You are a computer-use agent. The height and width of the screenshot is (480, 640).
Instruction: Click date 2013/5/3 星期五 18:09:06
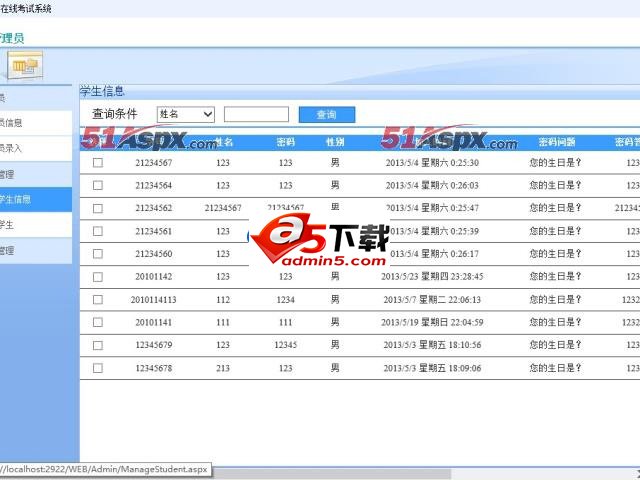(432, 368)
